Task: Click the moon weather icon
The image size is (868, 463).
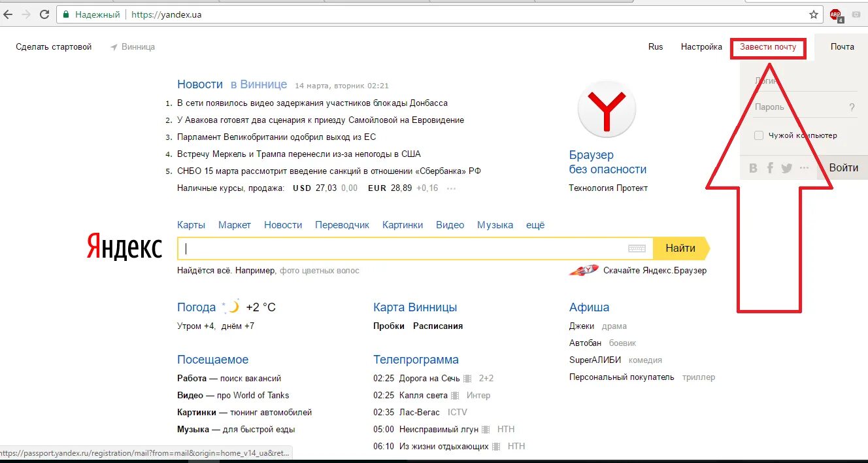Action: (231, 307)
